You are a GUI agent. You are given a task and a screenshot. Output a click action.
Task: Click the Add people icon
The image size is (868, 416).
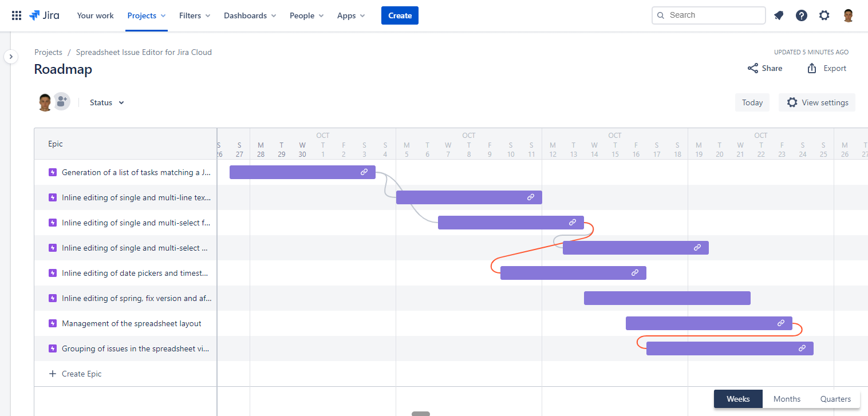click(x=61, y=102)
